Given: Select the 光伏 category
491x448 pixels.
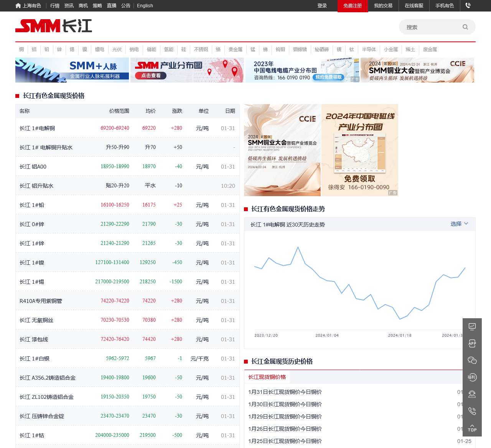Looking at the screenshot, I should pyautogui.click(x=117, y=50).
